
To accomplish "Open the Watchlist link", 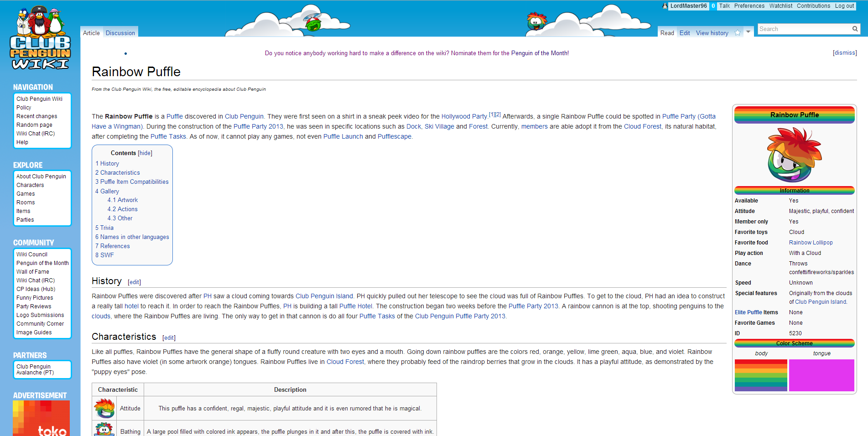I will 781,6.
